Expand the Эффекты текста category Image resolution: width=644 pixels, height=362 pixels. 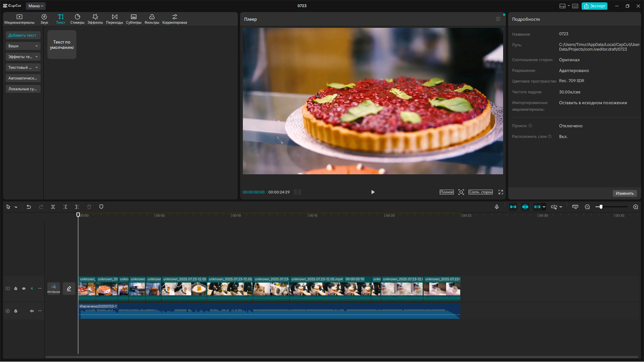23,57
